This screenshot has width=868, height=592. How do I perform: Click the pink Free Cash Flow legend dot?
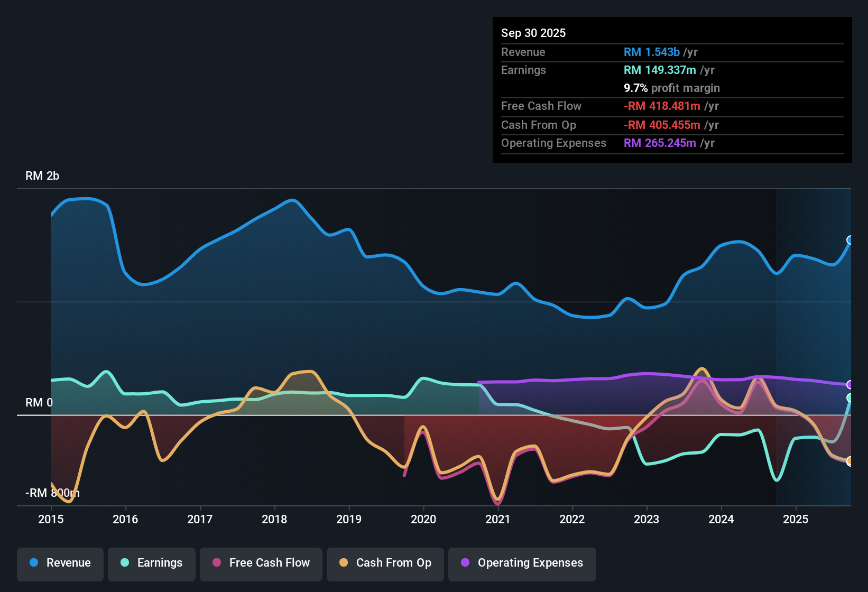pyautogui.click(x=217, y=563)
